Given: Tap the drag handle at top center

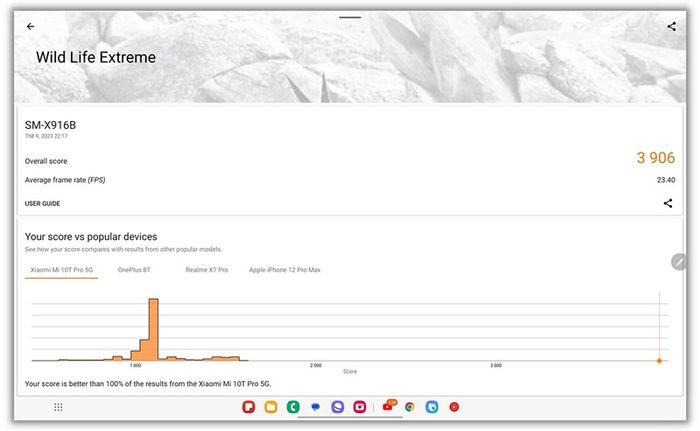Looking at the screenshot, I should click(x=350, y=17).
